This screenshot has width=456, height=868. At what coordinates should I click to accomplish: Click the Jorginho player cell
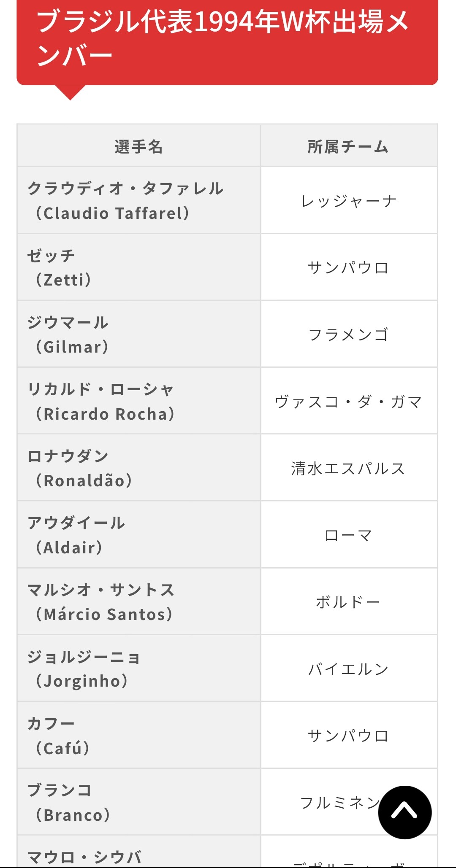pyautogui.click(x=138, y=669)
